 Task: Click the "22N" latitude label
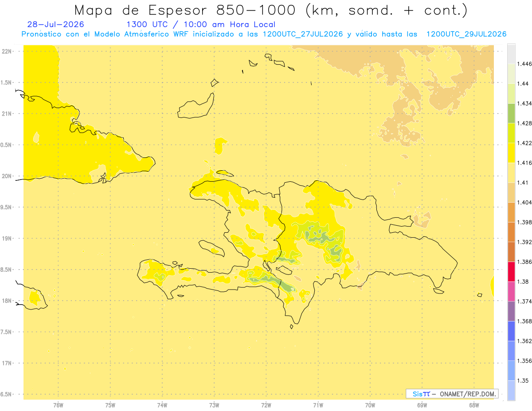click(8, 51)
